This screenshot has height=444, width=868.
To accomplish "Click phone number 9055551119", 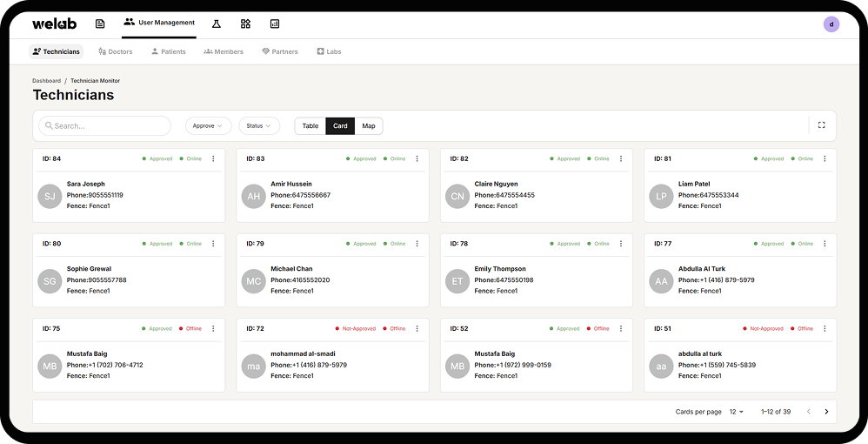I will tap(106, 195).
